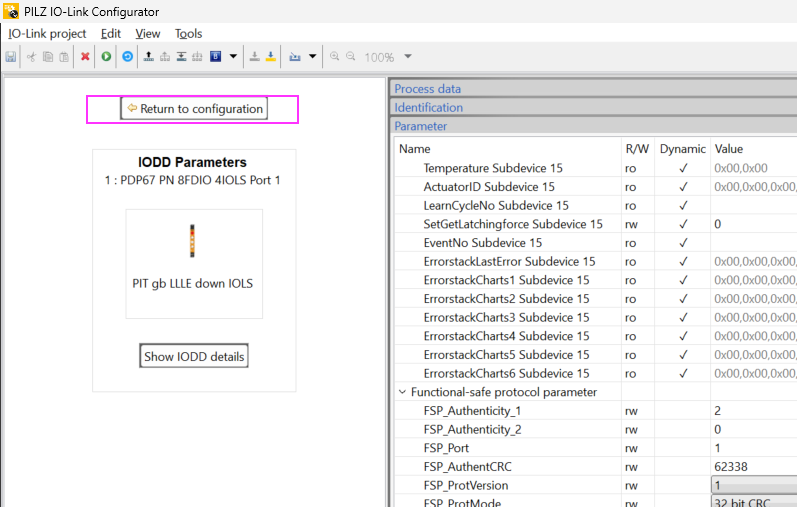Open the IO-Link project menu
Screen dimensions: 797x507
47,34
